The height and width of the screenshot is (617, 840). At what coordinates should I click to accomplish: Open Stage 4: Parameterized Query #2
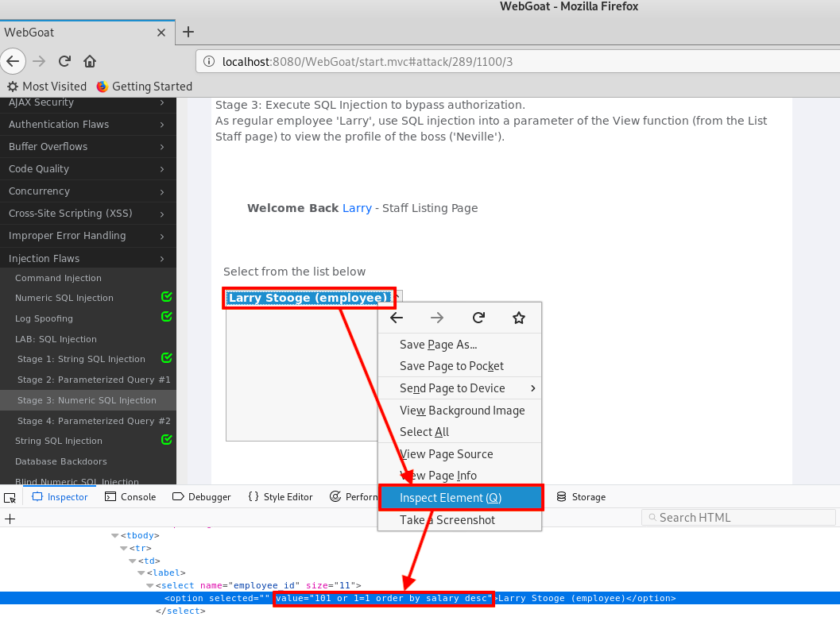coord(94,421)
